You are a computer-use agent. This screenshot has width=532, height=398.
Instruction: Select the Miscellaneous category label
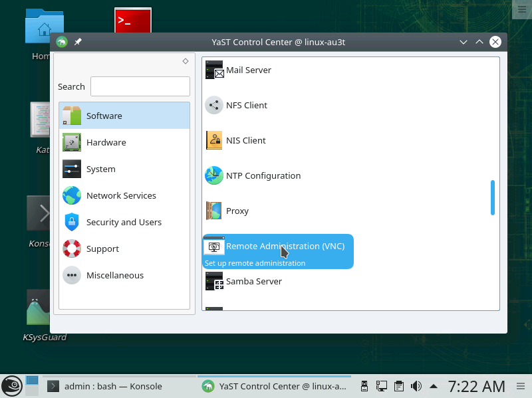click(115, 275)
